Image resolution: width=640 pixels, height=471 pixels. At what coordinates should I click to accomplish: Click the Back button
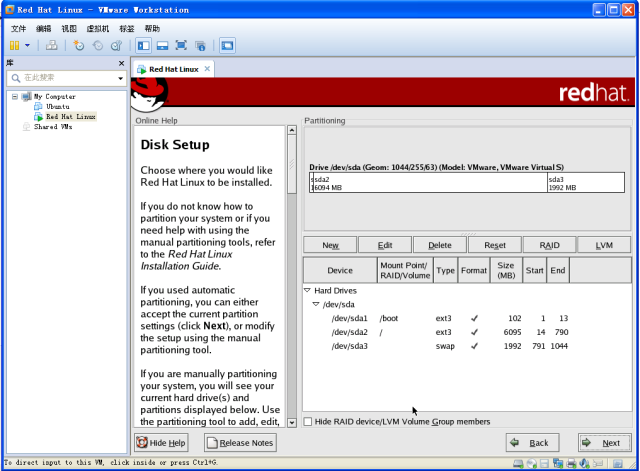[532, 443]
